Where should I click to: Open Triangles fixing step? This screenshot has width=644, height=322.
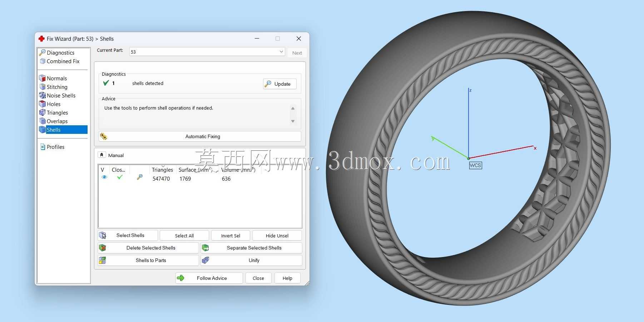coord(57,113)
